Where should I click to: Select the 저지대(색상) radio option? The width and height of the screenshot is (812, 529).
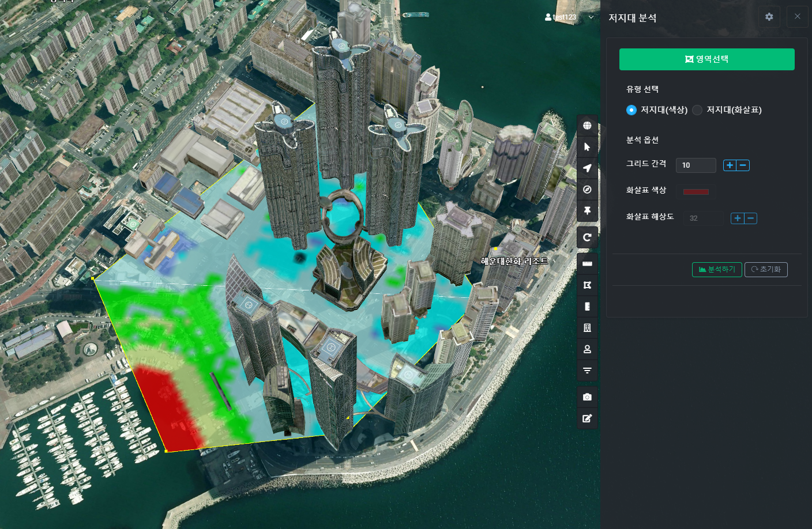click(x=631, y=110)
